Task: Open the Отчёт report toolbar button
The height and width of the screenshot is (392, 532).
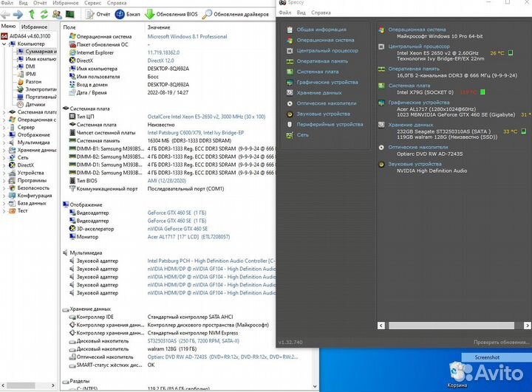Action: pos(98,14)
